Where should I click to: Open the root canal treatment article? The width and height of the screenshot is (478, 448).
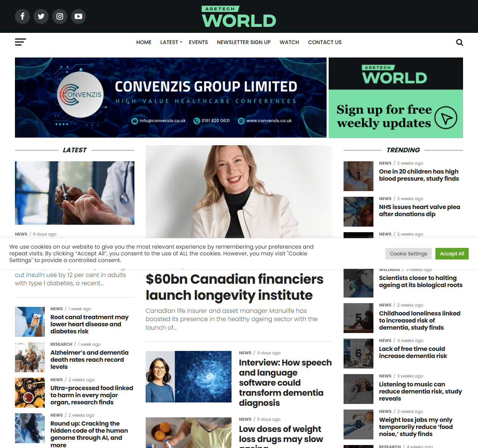(x=89, y=324)
